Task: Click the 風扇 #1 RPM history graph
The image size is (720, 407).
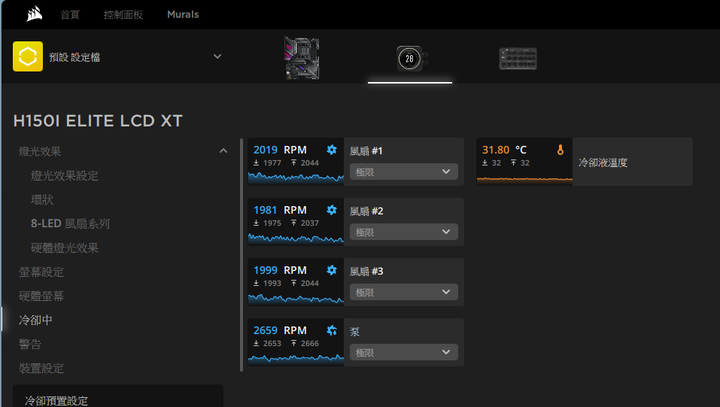Action: click(x=296, y=177)
